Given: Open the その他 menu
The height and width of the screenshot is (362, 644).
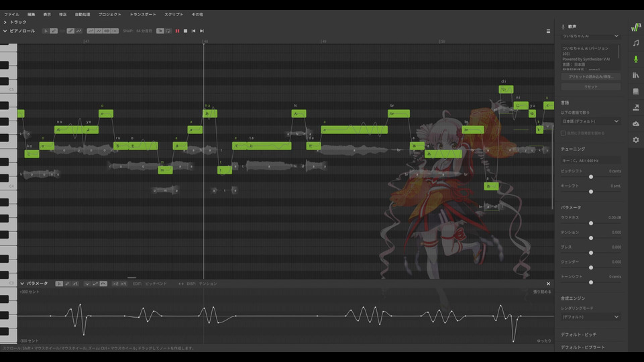Looking at the screenshot, I should click(x=197, y=14).
